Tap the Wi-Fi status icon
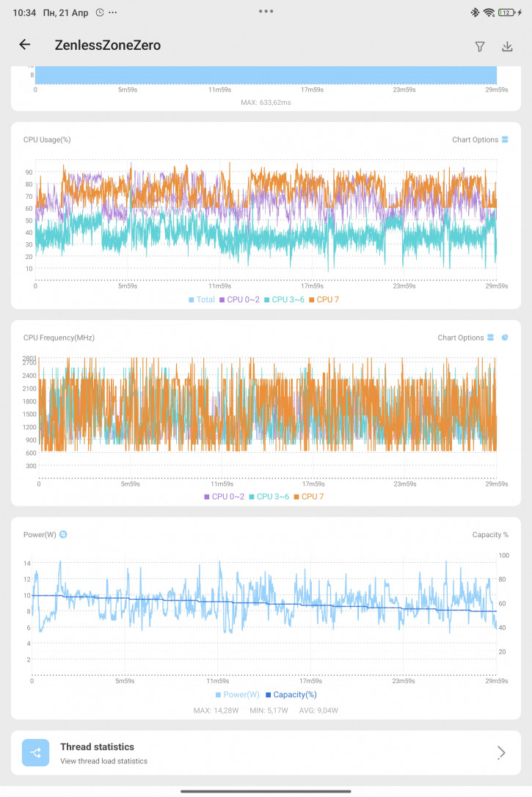The width and height of the screenshot is (532, 797). click(489, 12)
